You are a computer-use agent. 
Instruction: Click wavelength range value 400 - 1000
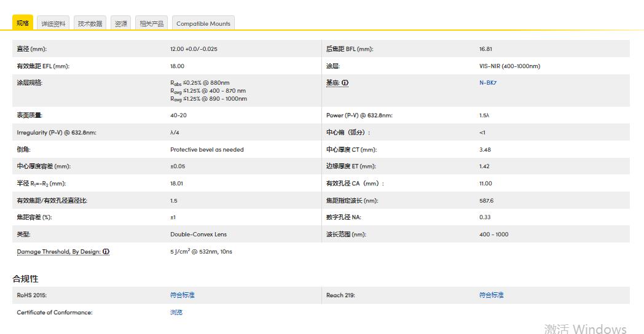(493, 235)
